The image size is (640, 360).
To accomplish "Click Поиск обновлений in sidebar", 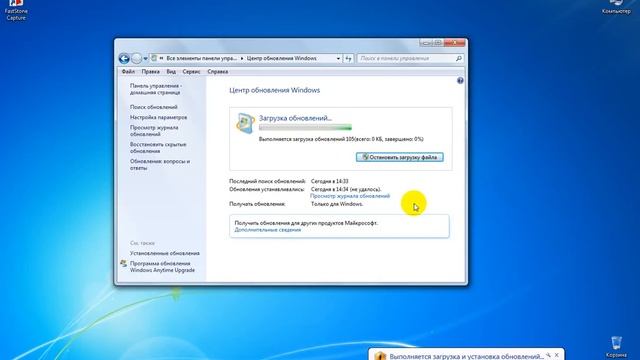I will click(153, 107).
